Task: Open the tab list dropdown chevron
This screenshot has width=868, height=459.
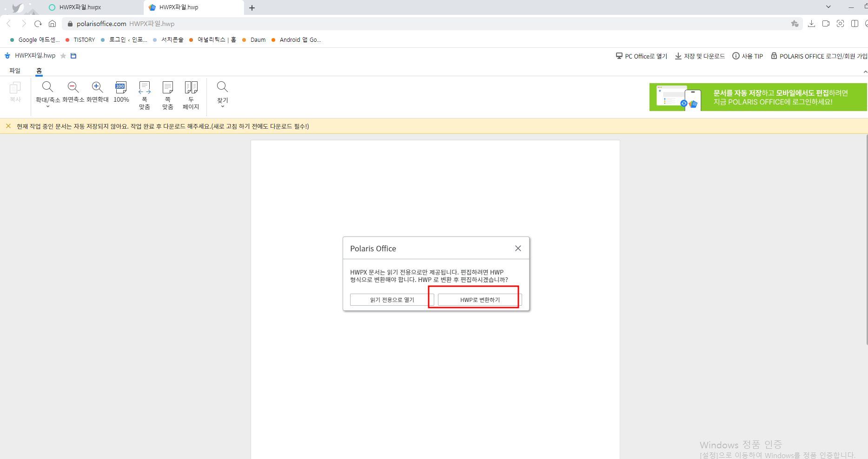Action: pos(828,7)
